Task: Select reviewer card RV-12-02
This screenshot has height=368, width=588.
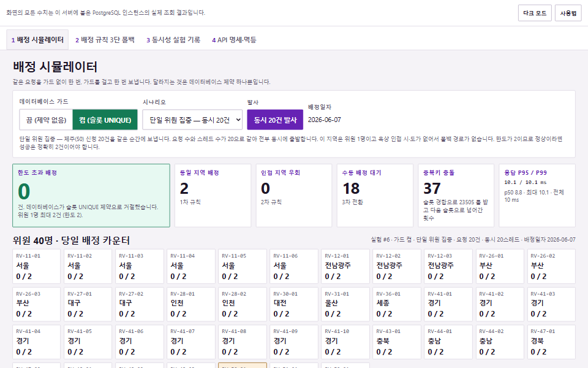Action: pos(397,266)
